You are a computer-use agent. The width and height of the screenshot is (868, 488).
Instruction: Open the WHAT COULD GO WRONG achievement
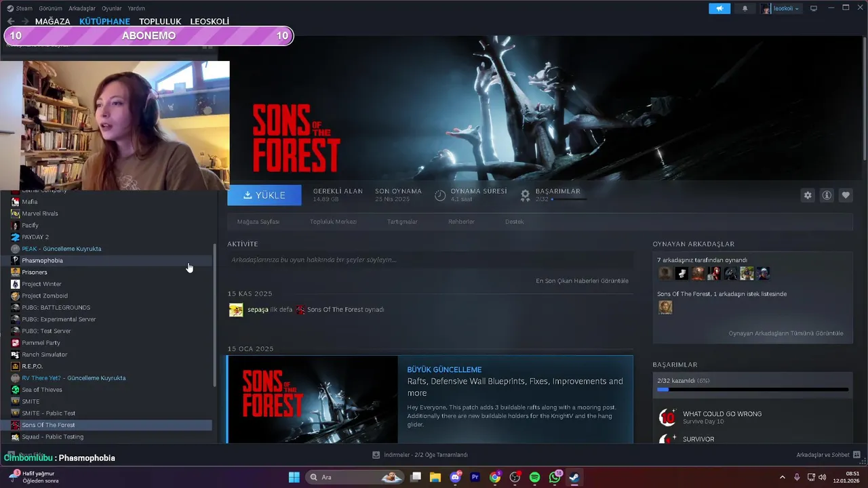pos(722,413)
